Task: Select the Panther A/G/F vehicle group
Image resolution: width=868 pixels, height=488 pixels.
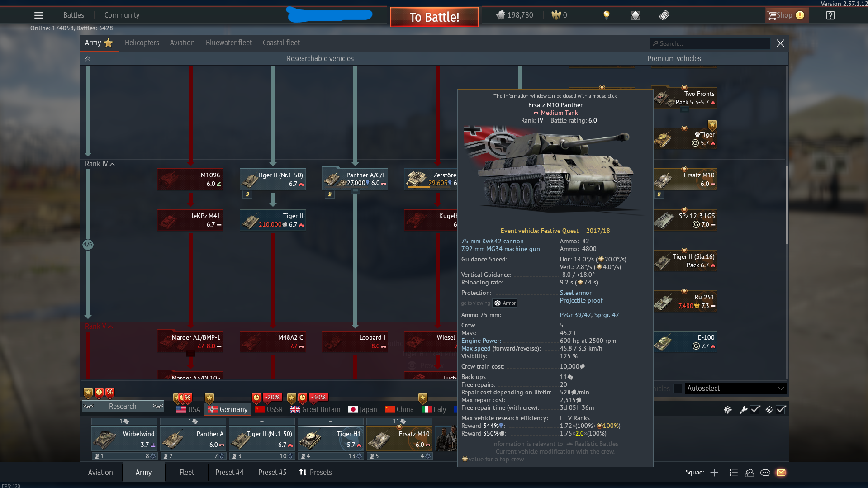Action: click(355, 179)
